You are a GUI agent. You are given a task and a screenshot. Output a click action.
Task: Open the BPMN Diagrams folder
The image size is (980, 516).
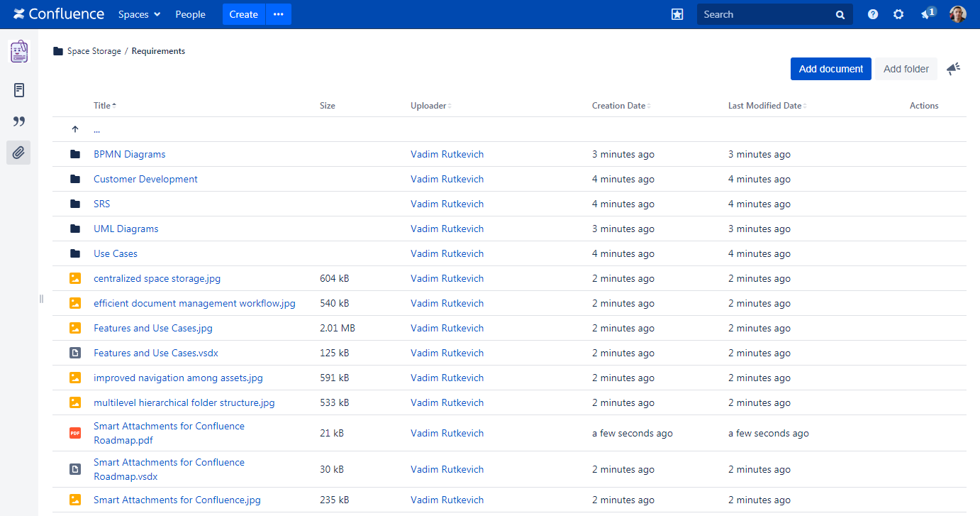click(x=129, y=154)
